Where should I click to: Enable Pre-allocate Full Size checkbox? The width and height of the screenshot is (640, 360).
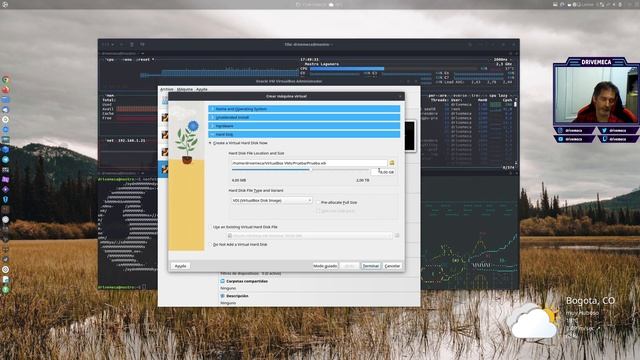[337, 202]
